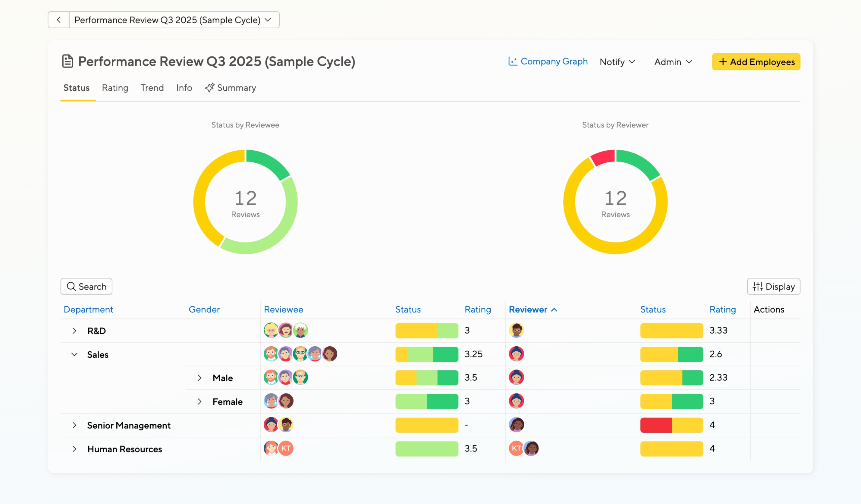
Task: Click the KT avatar in Human Resources reviewees
Action: click(x=286, y=448)
